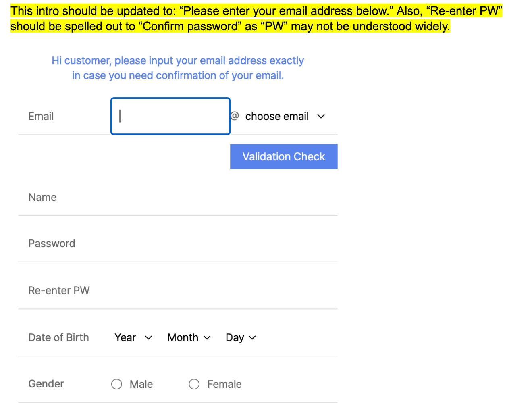
Task: Open the Day dropdown for birth date
Action: coord(241,337)
